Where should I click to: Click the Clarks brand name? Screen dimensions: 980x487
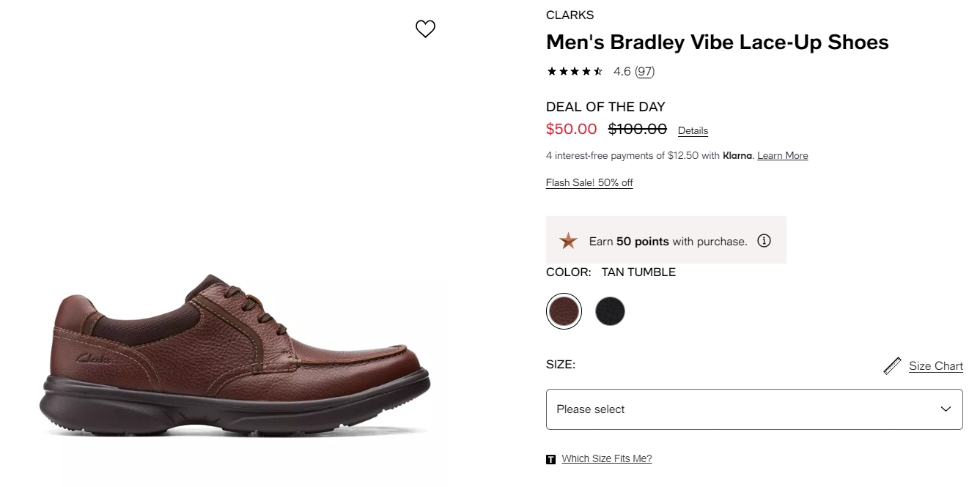click(570, 15)
